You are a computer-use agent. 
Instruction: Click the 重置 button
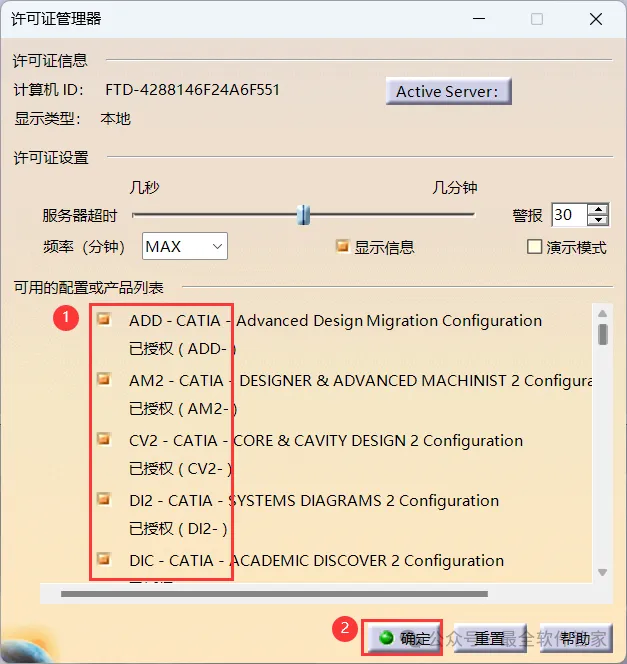coord(490,638)
